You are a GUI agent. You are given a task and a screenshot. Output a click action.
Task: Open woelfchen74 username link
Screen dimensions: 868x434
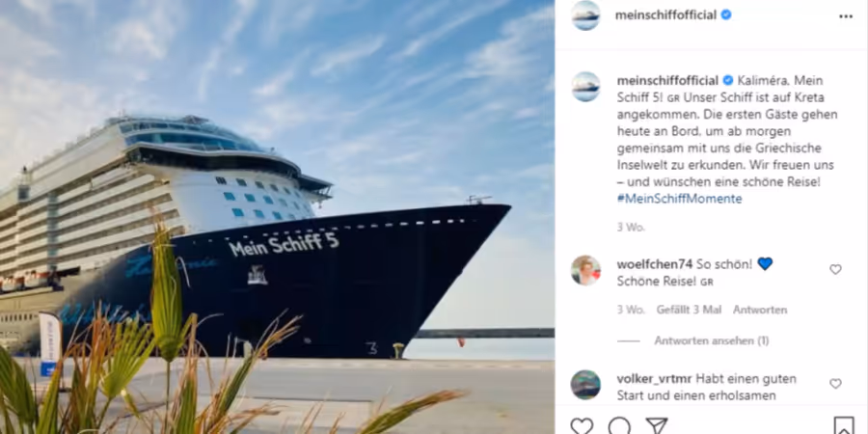click(654, 264)
